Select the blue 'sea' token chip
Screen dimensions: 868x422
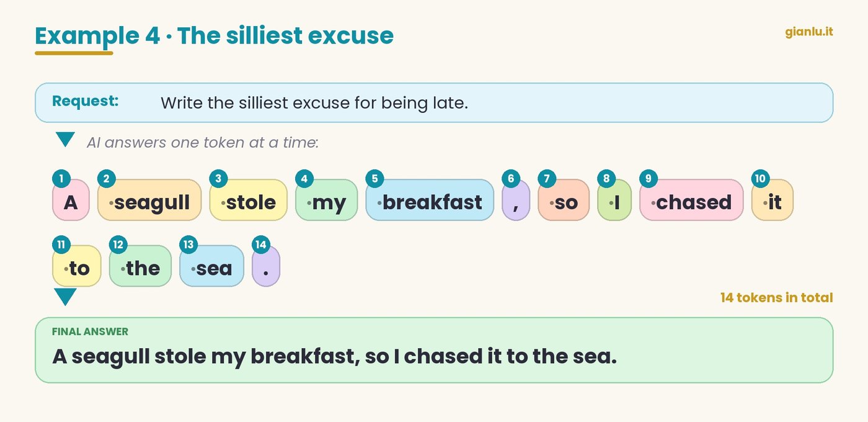(x=211, y=266)
